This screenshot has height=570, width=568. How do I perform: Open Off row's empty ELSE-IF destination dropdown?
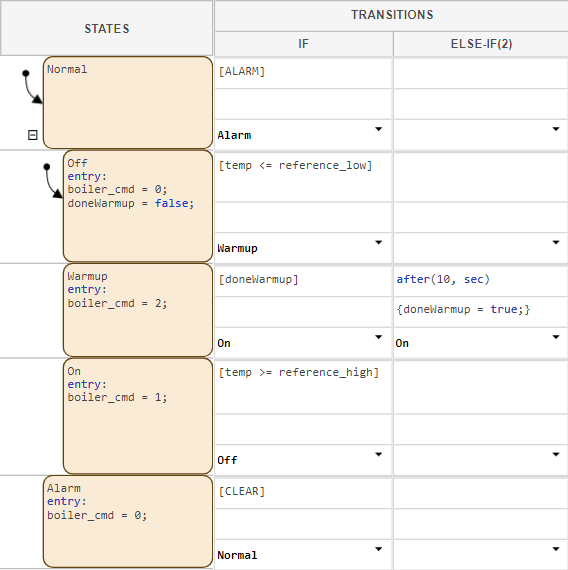(556, 242)
